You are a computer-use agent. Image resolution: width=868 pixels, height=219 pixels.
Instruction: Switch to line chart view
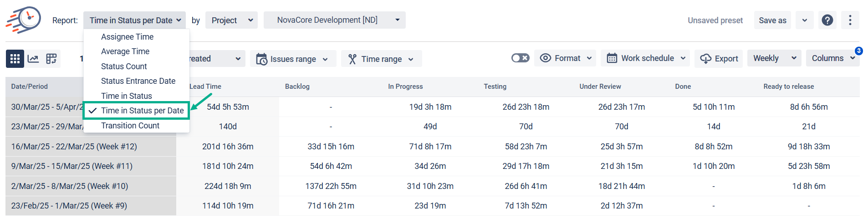pos(33,59)
